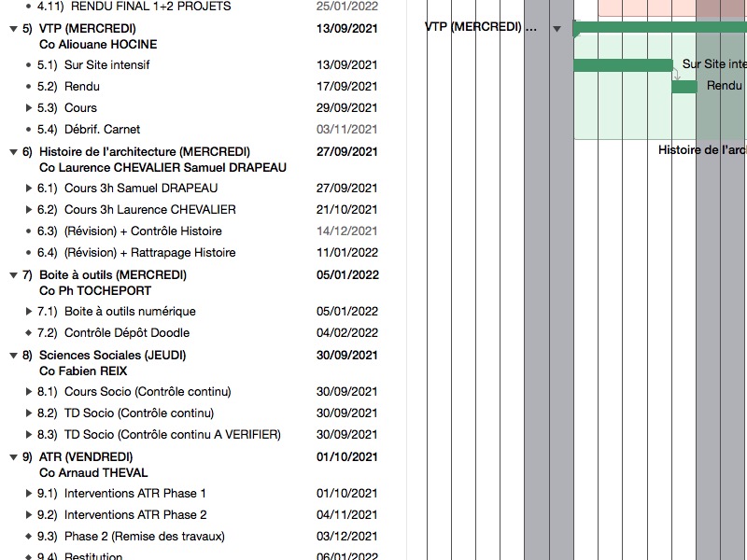Select the VTP summary bar in Gantt

(654, 27)
